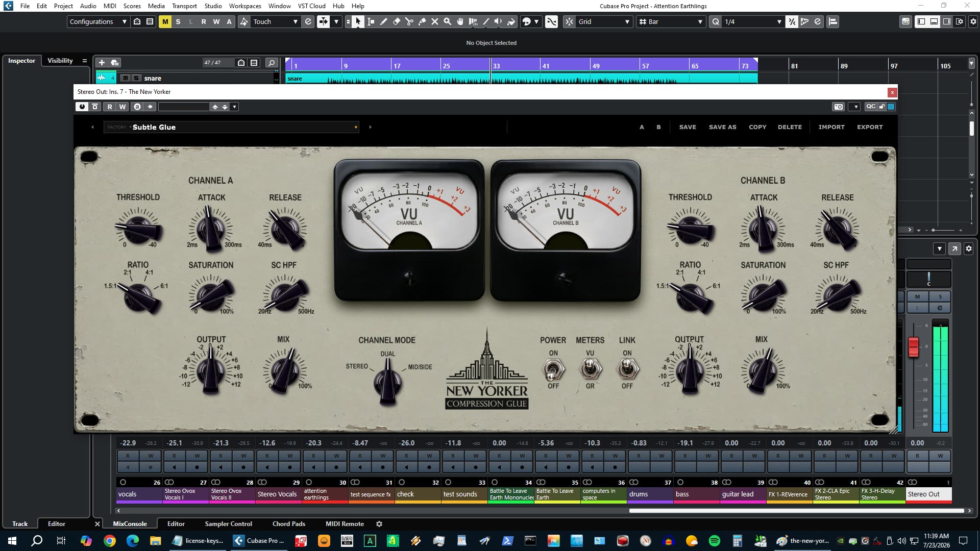
Task: Select the Range Selection tool
Action: [x=371, y=21]
